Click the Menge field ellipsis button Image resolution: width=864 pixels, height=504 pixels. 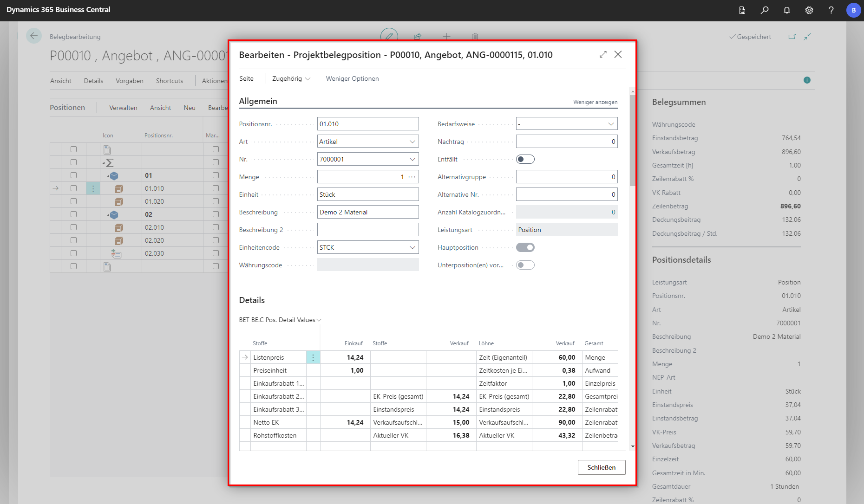pos(412,177)
